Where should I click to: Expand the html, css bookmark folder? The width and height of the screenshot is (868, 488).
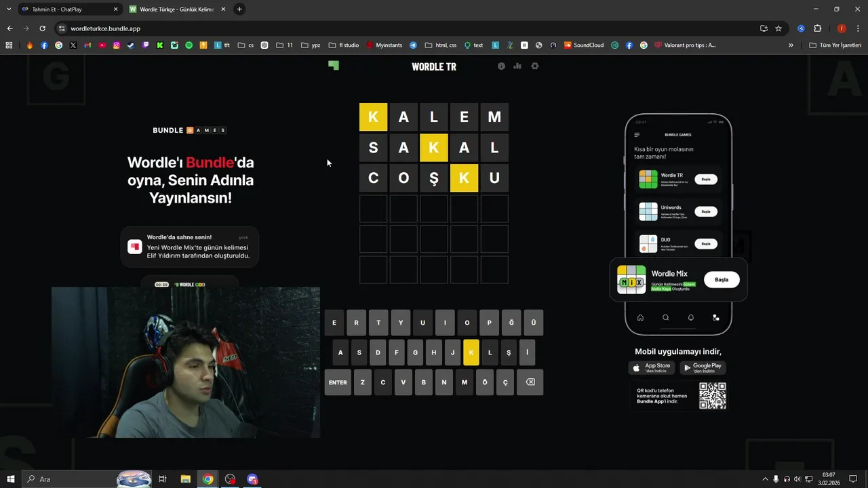click(441, 45)
